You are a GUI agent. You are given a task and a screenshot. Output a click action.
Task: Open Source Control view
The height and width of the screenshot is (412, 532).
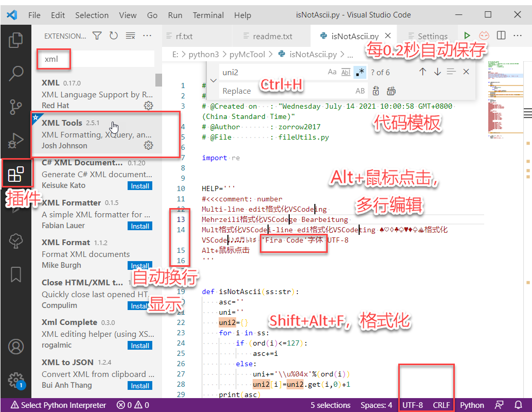[15, 107]
